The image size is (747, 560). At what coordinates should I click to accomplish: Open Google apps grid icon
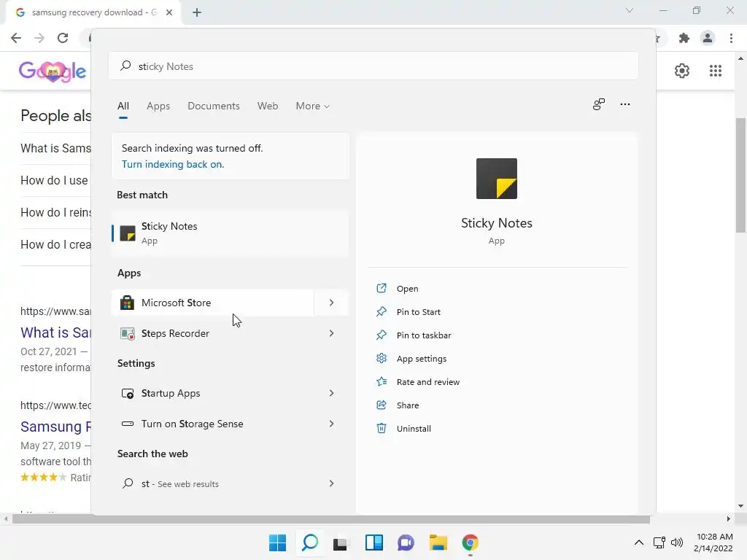(716, 71)
